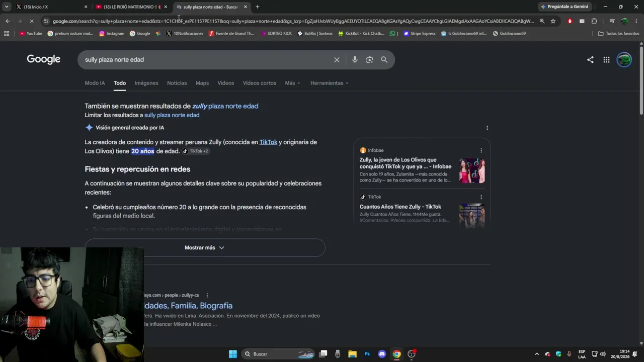644x362 pixels.
Task: Click the address bar URL
Action: pyautogui.click(x=293, y=21)
